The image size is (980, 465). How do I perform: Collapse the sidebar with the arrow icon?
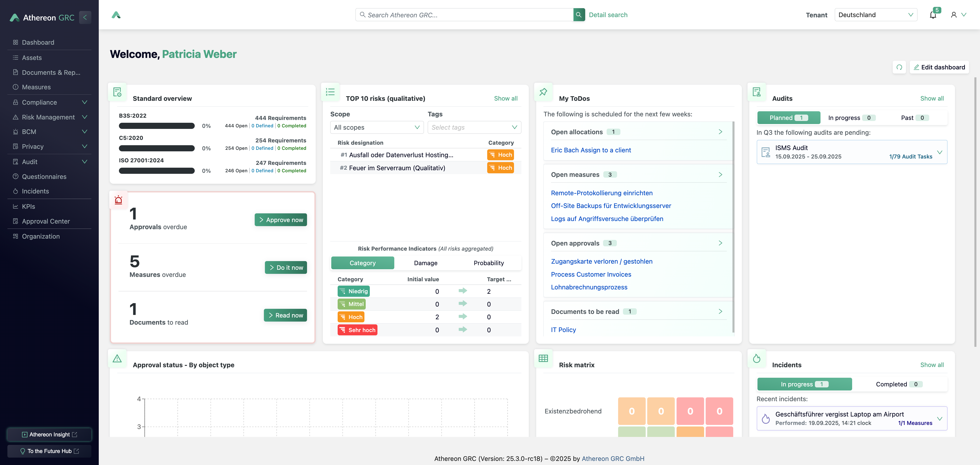(85, 17)
